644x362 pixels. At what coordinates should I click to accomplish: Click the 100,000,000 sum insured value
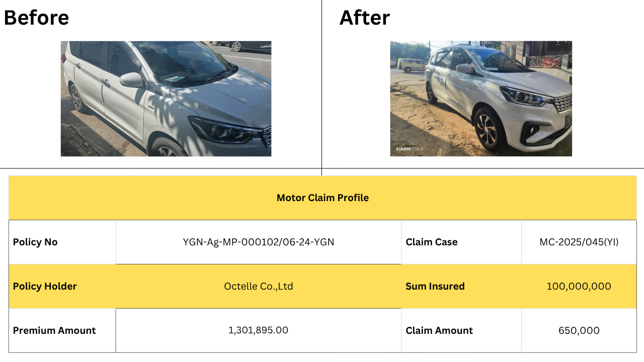tap(579, 286)
